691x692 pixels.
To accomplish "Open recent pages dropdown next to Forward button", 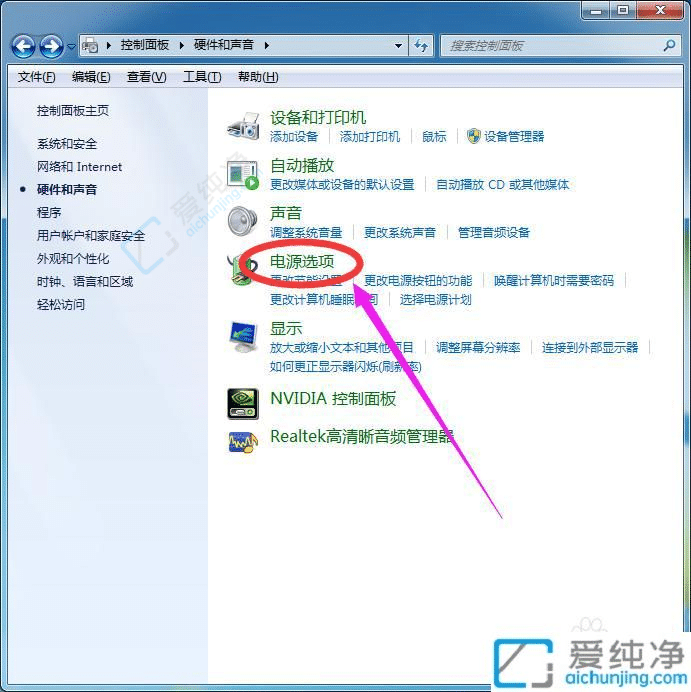I will [x=71, y=46].
